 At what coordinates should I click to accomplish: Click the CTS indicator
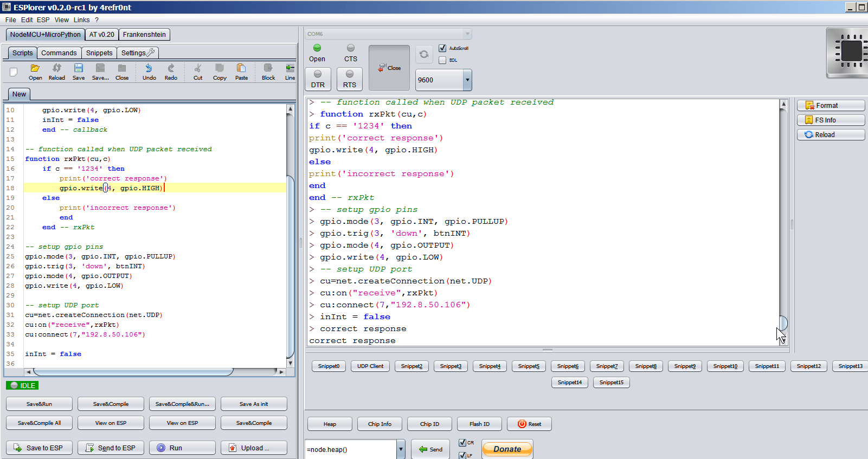(x=351, y=53)
